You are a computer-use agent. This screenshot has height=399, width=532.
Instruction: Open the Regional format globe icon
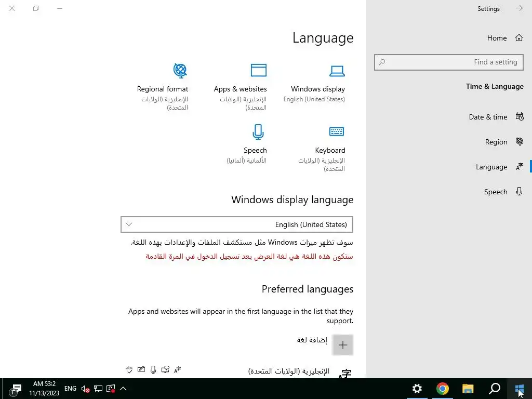coord(180,71)
